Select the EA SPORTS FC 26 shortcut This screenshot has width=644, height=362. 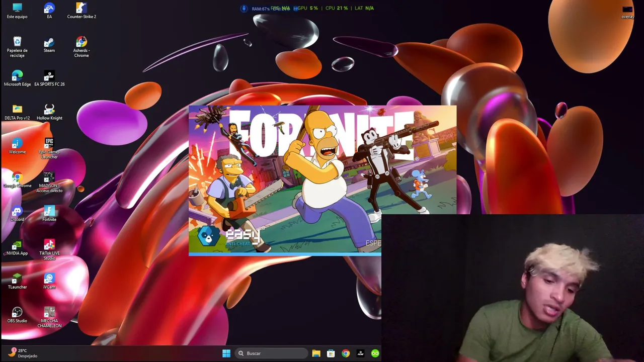[49, 78]
